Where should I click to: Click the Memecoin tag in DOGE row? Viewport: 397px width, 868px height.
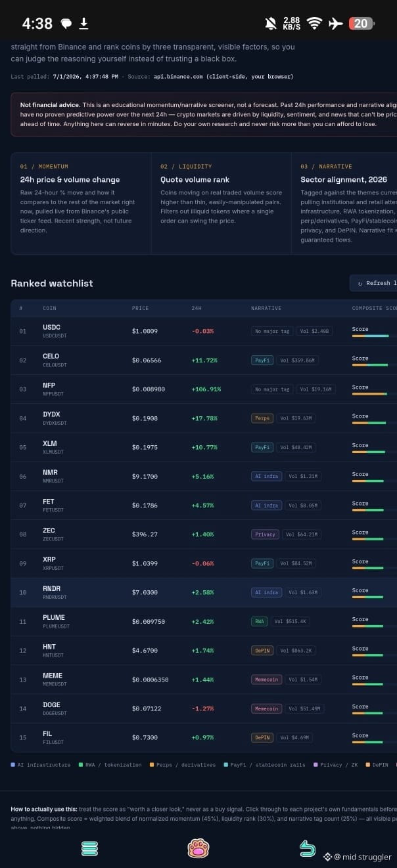[267, 708]
